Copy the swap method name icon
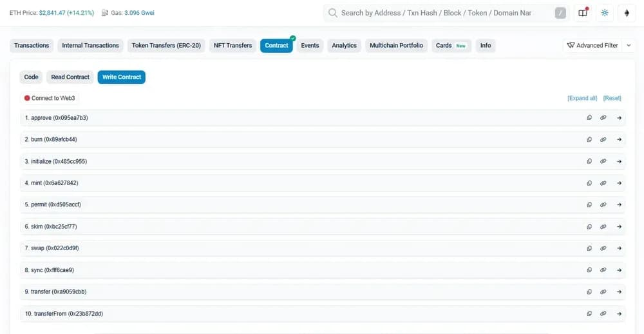The width and height of the screenshot is (644, 334). (x=589, y=248)
